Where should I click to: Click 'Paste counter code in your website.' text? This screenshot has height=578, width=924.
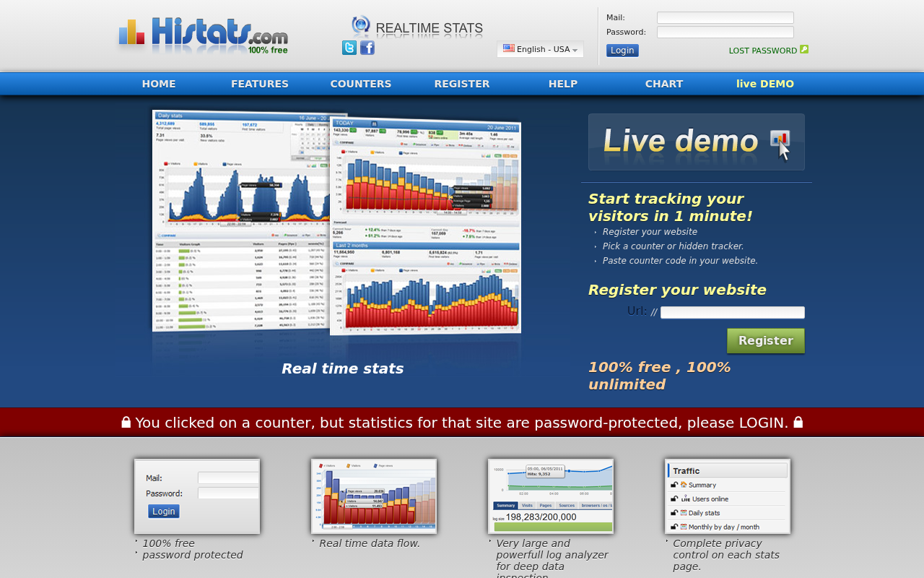pos(680,261)
